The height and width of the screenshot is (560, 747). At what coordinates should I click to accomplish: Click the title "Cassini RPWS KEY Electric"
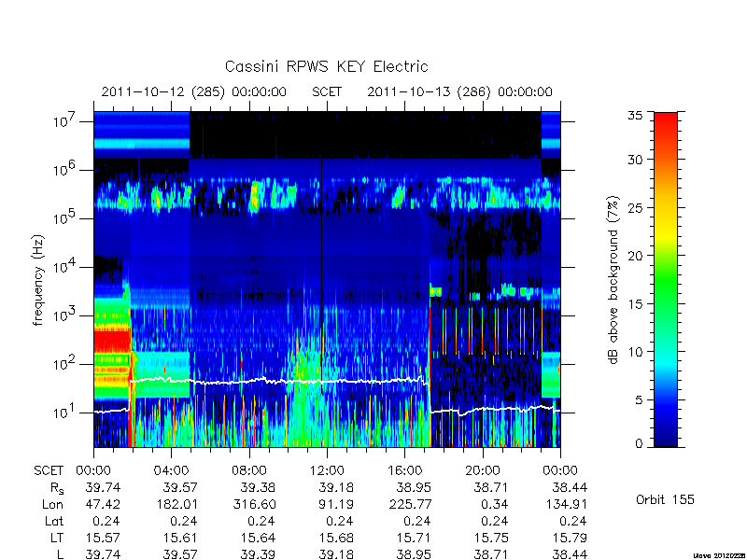[326, 66]
